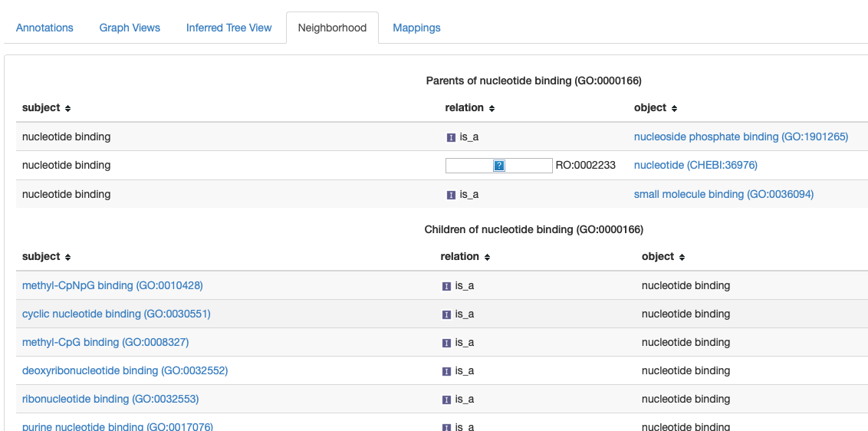Switch to the Inferred Tree View tab
This screenshot has width=868, height=431.
229,28
